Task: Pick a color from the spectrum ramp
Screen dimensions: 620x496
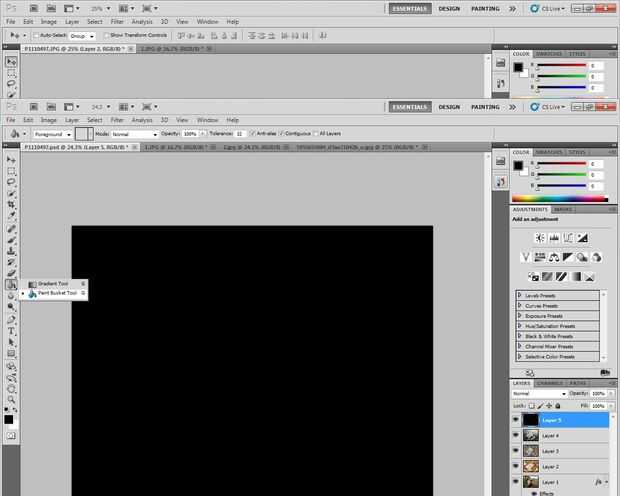Action: [560, 199]
